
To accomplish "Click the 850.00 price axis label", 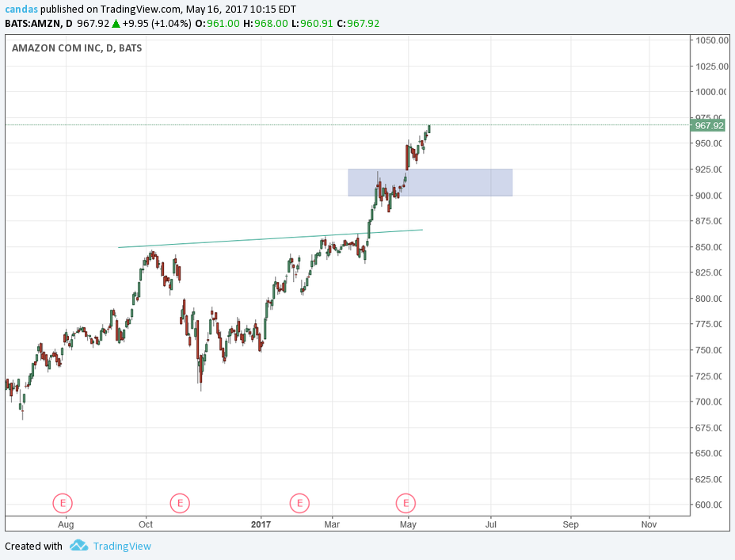I will coord(709,247).
